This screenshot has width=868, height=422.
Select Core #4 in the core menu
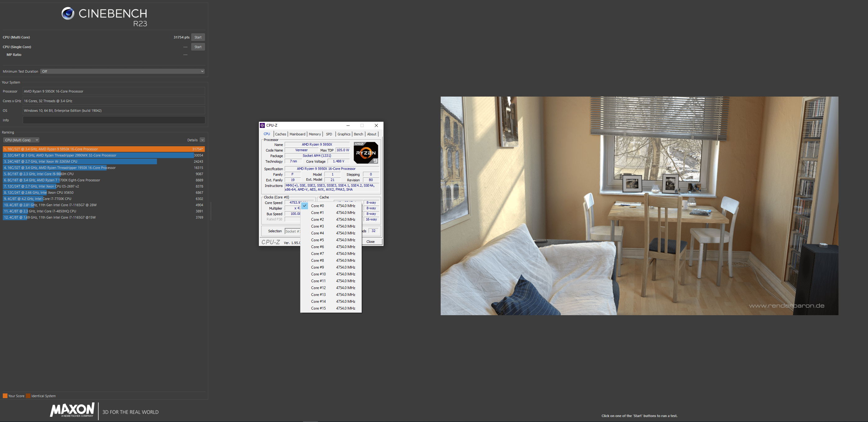(331, 233)
